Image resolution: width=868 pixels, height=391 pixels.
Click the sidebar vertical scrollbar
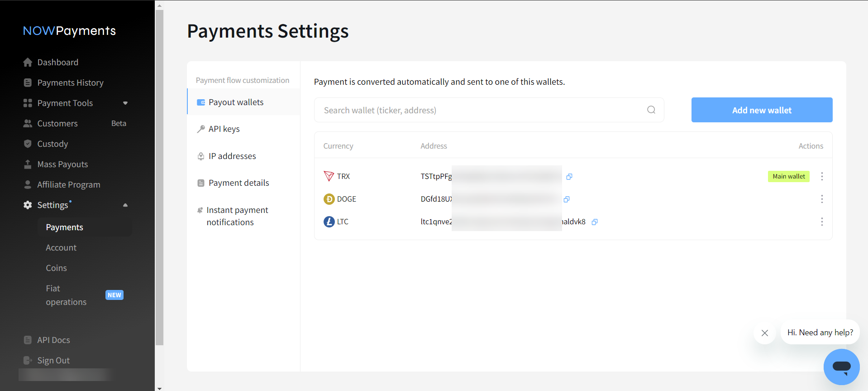coord(159,177)
